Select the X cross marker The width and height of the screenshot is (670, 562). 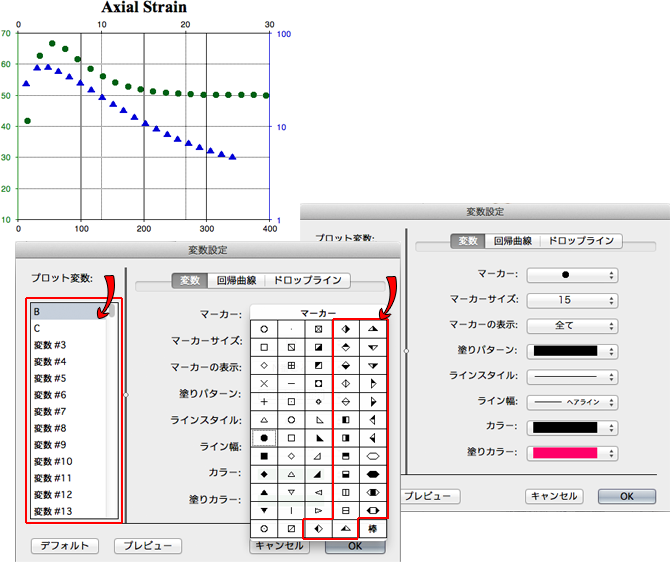[264, 383]
